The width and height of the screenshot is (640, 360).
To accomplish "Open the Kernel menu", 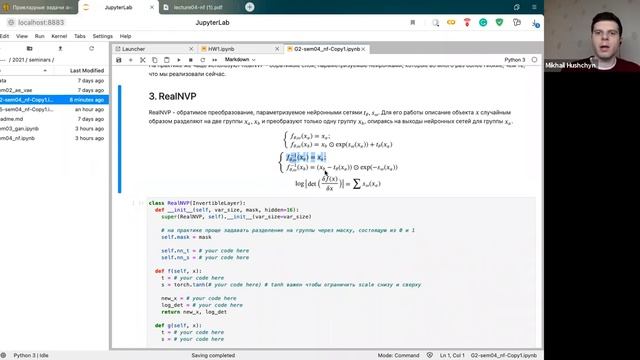I will coord(59,36).
